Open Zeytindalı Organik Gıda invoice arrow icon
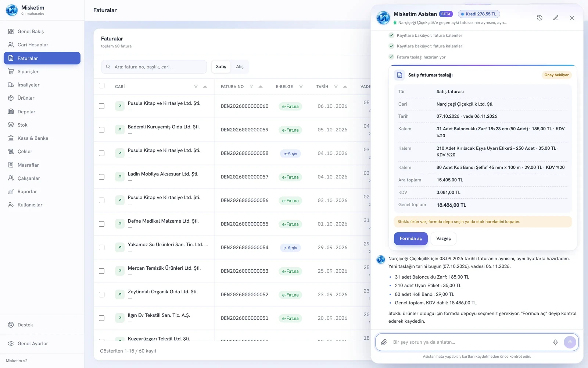This screenshot has height=368, width=588. click(x=120, y=295)
